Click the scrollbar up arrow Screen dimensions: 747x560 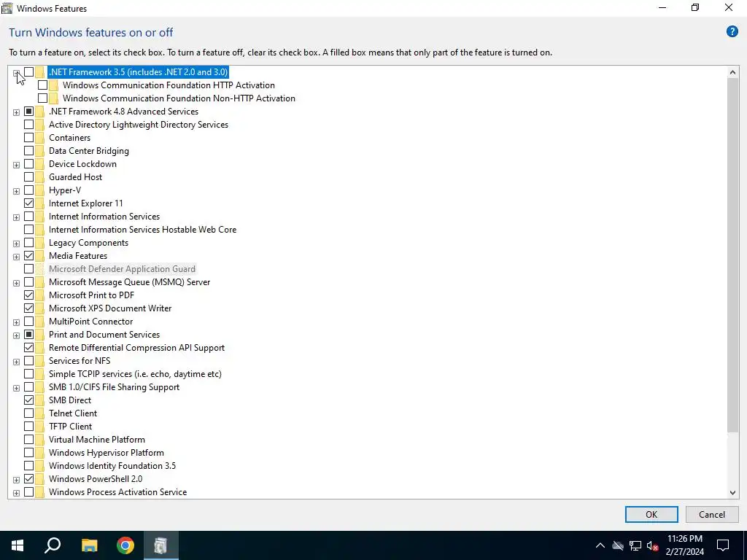coord(732,72)
